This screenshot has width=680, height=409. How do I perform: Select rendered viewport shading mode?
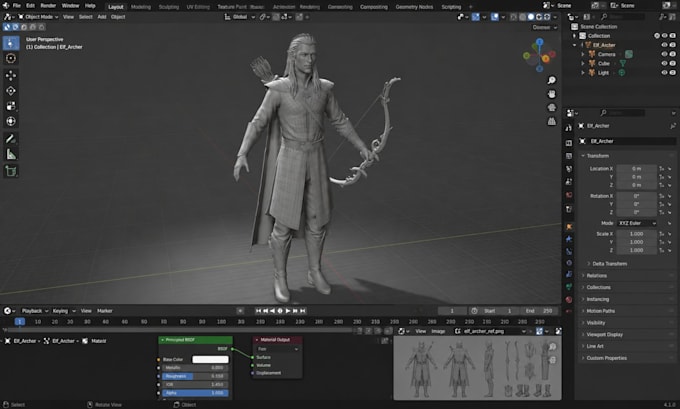pyautogui.click(x=547, y=17)
